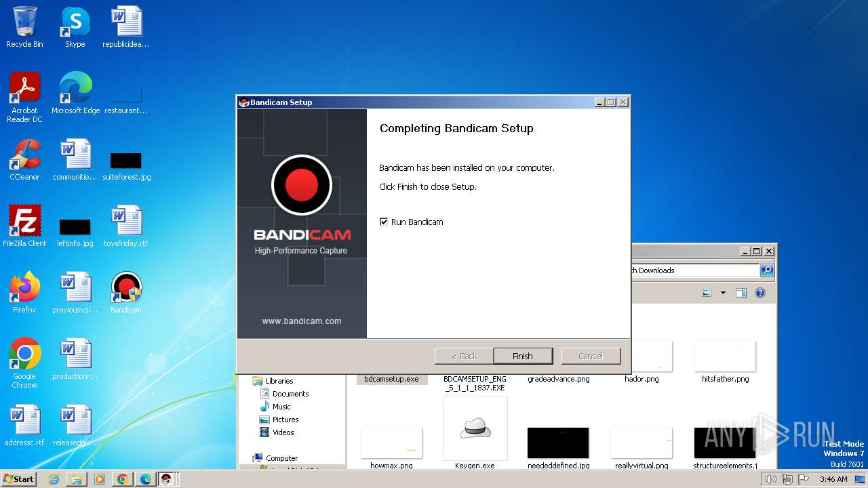Image resolution: width=868 pixels, height=488 pixels.
Task: Select the gradeadvance.png file
Action: click(x=558, y=379)
